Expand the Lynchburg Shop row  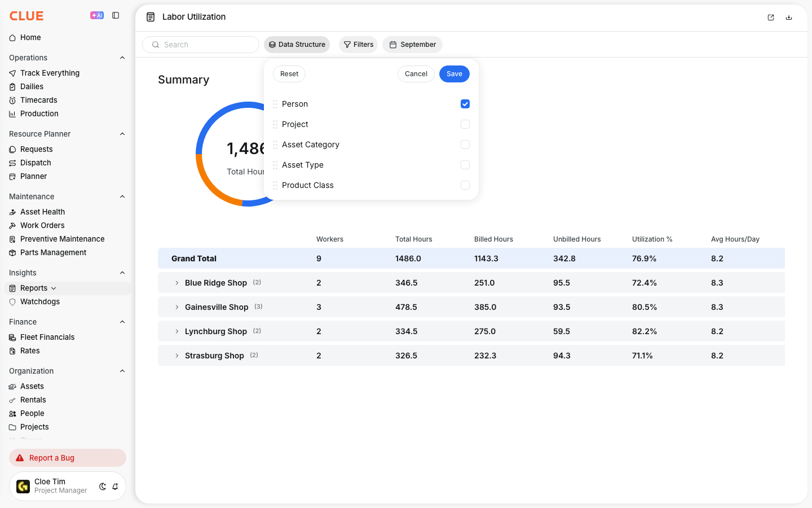pyautogui.click(x=177, y=331)
